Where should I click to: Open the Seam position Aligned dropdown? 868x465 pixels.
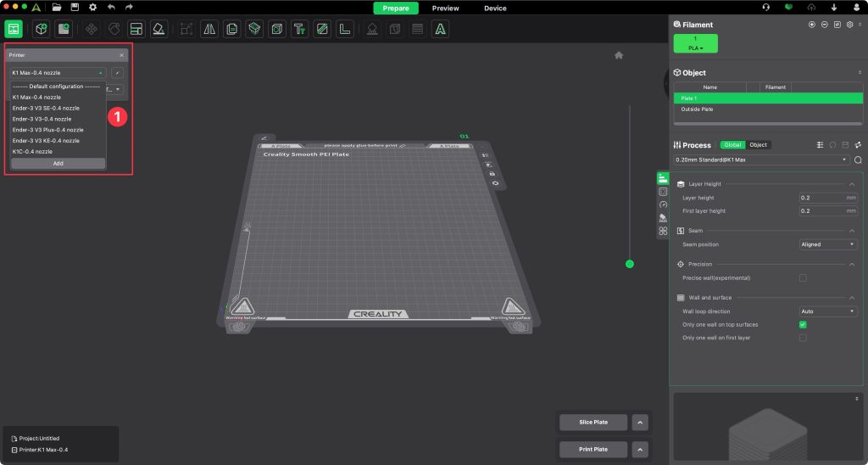click(x=828, y=244)
